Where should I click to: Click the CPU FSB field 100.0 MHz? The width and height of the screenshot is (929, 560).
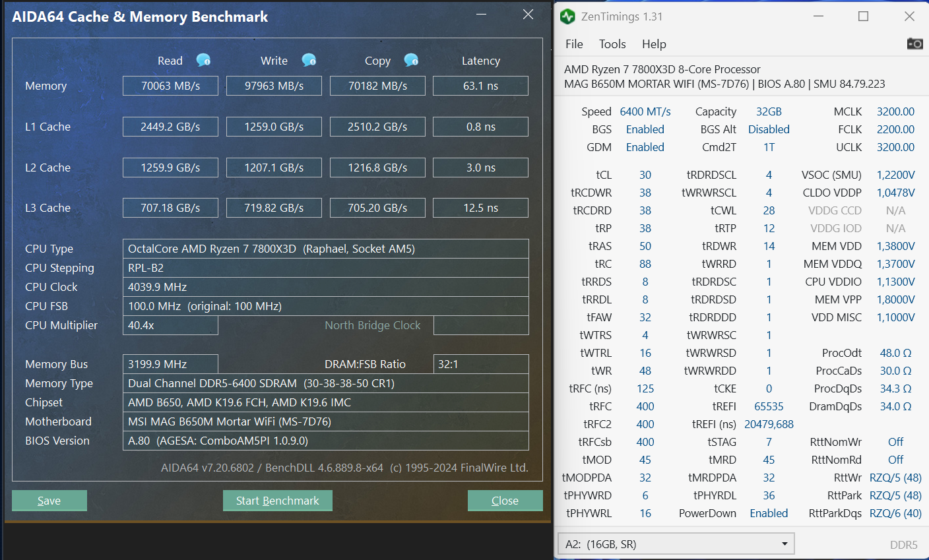pos(326,306)
